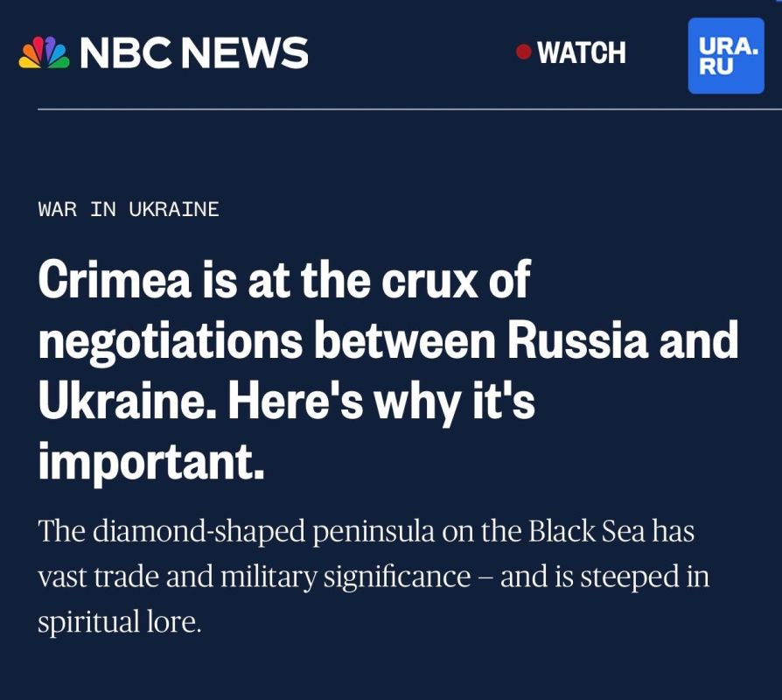Click the blue URA.RU badge
782x700 pixels.
pyautogui.click(x=726, y=54)
